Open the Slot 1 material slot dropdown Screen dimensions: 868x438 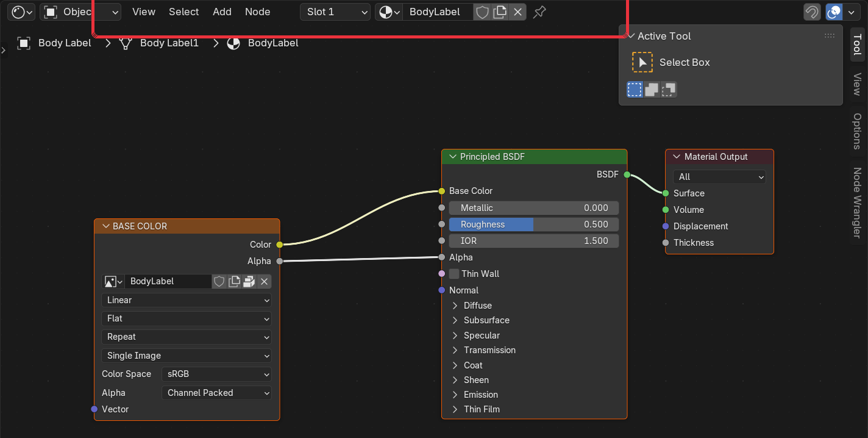pos(335,12)
